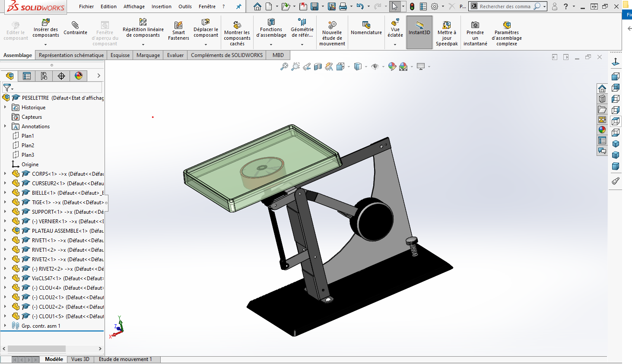Open the Fichier menu
This screenshot has height=364, width=632.
click(86, 6)
